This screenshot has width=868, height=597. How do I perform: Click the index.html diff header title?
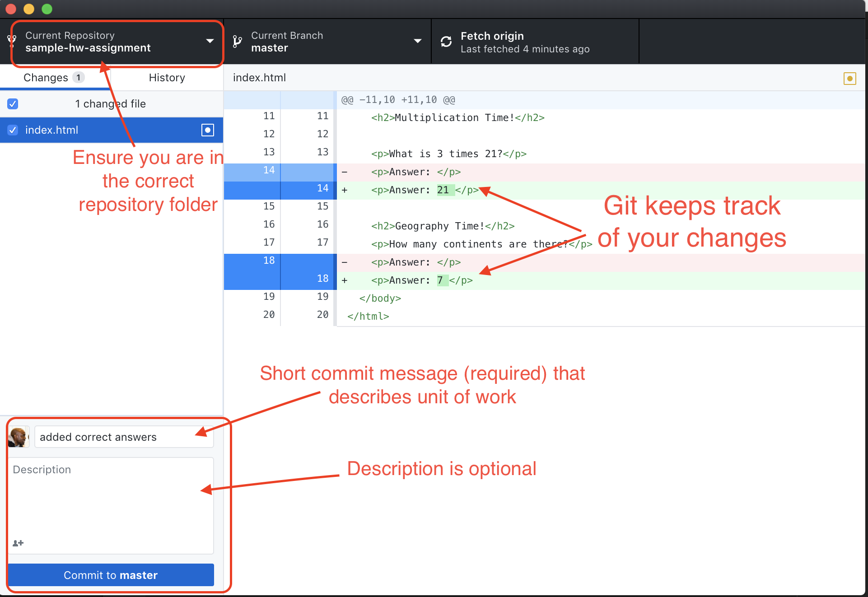[259, 78]
